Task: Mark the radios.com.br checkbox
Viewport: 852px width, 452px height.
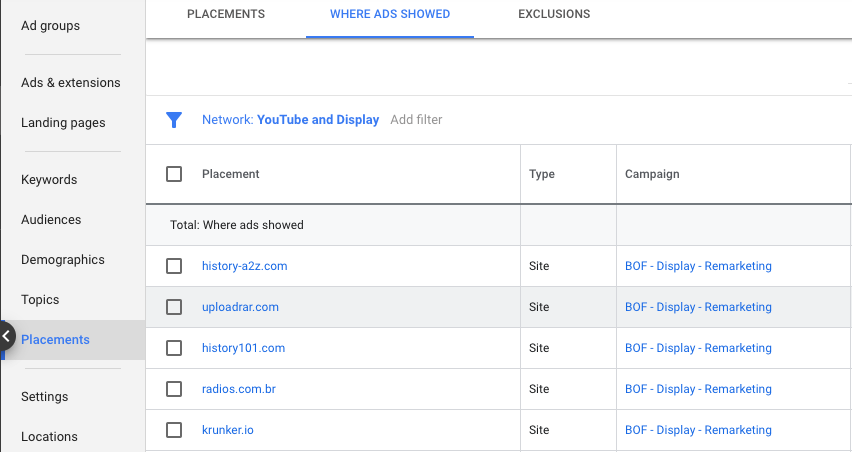Action: click(x=174, y=389)
